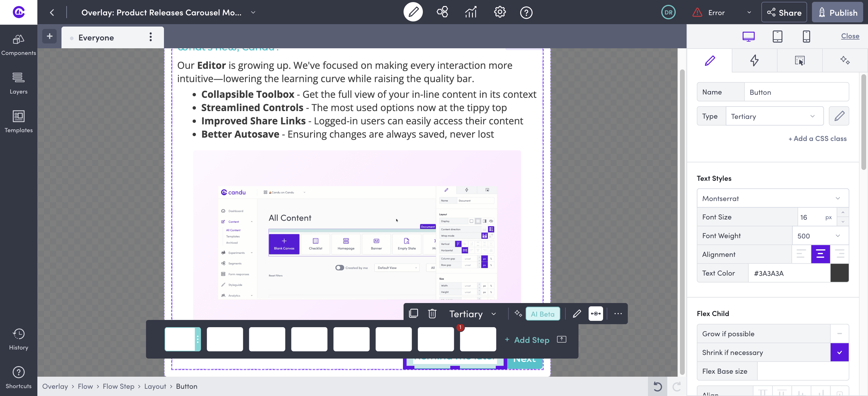Click the delete trash icon in floating toolbar
Image resolution: width=868 pixels, height=396 pixels.
(432, 314)
